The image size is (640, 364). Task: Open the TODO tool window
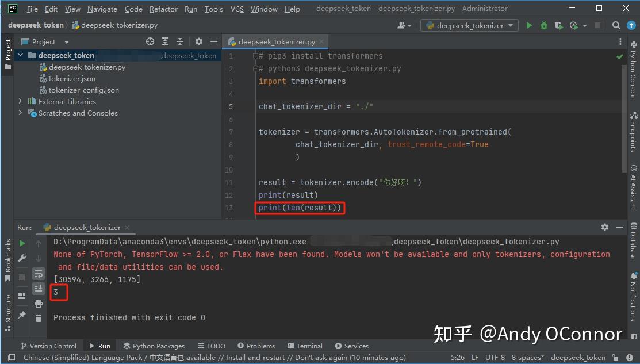[212, 346]
